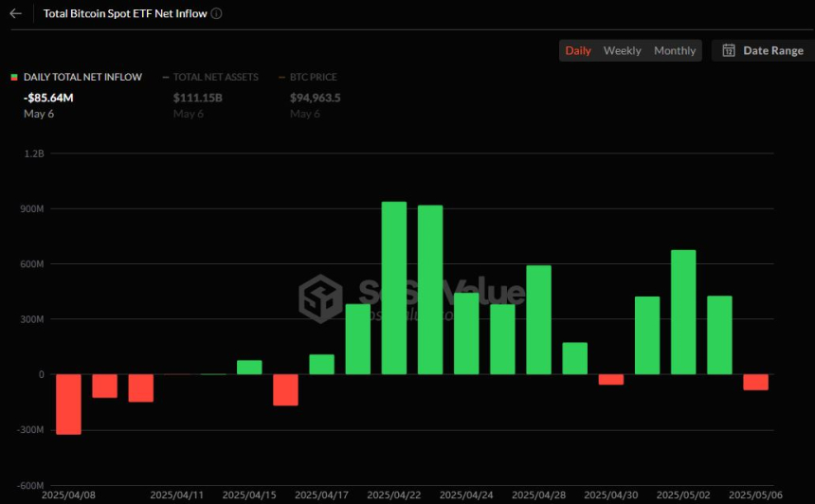Hide the Daily Total Net Inflow series label
The height and width of the screenshot is (504, 815).
(x=82, y=77)
